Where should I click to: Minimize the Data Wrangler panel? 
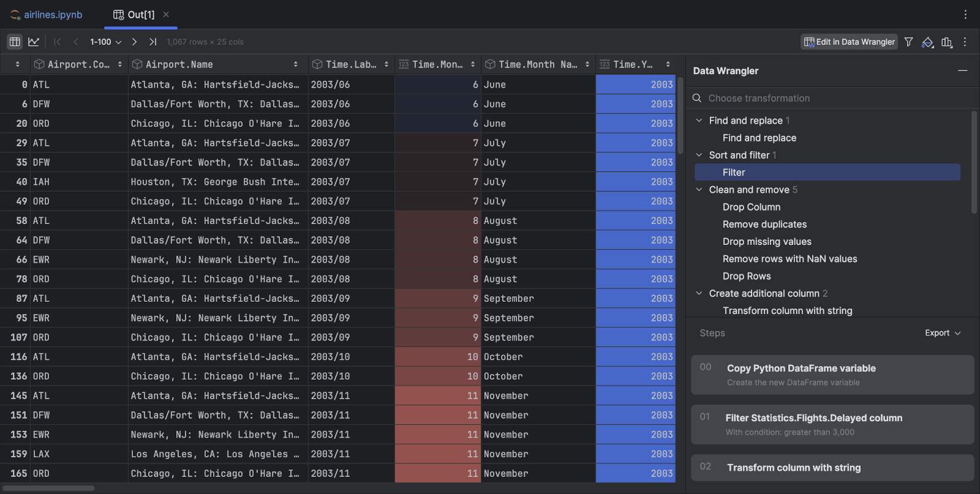(963, 71)
